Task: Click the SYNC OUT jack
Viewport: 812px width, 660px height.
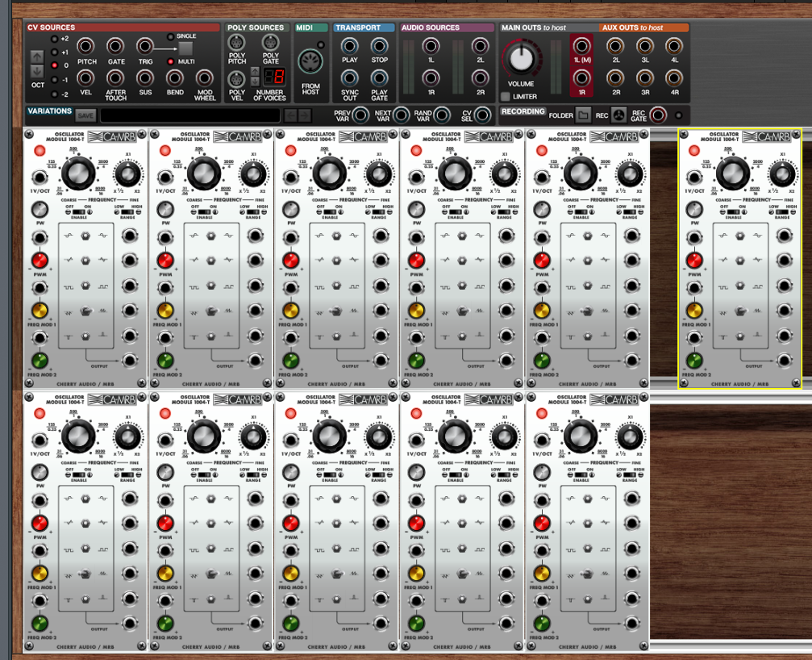Action: [349, 79]
